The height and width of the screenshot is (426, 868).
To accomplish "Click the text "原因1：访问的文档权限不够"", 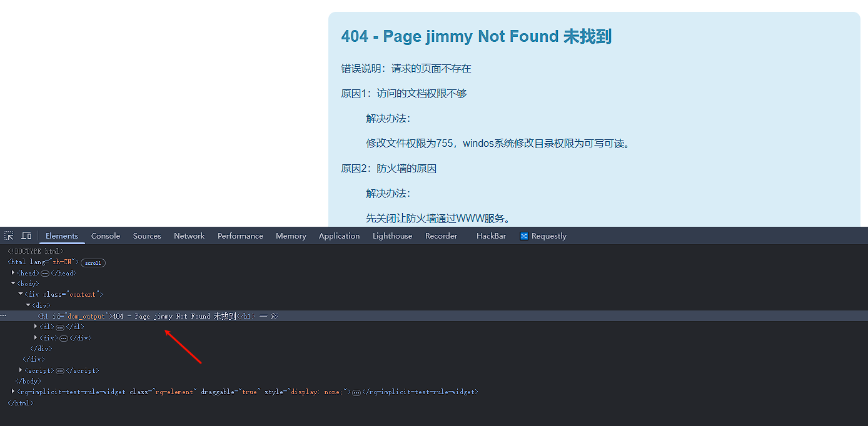I will click(x=404, y=94).
